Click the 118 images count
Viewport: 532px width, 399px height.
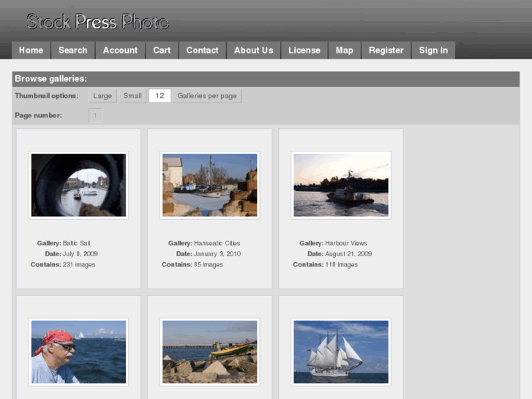341,264
